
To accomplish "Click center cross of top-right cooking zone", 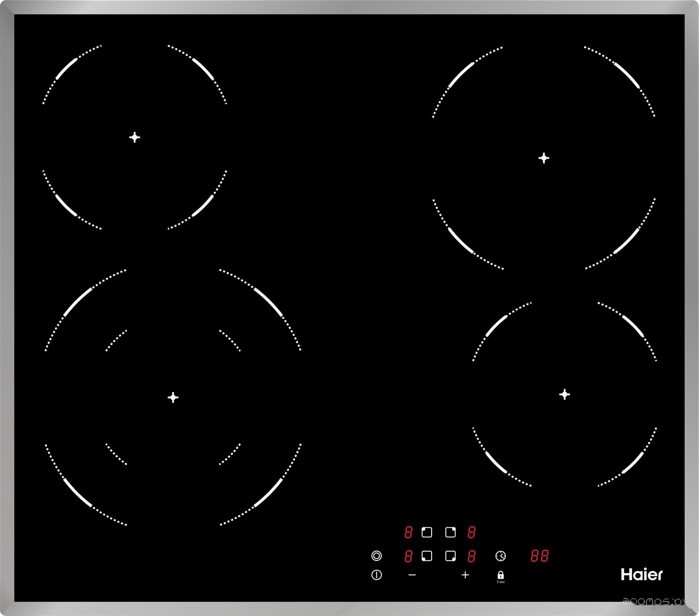I will (x=544, y=158).
